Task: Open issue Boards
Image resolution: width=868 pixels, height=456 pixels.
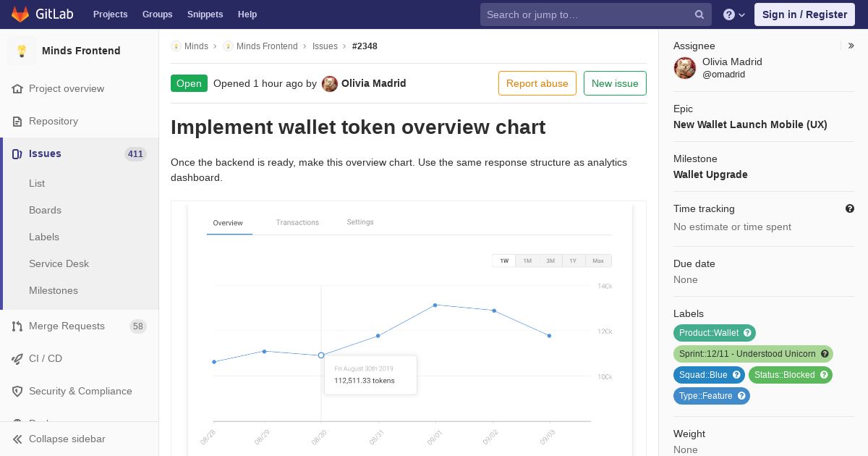Action: [45, 211]
